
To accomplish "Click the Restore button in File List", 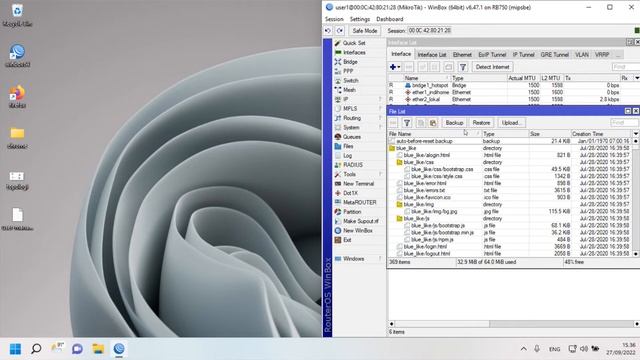I will 481,123.
